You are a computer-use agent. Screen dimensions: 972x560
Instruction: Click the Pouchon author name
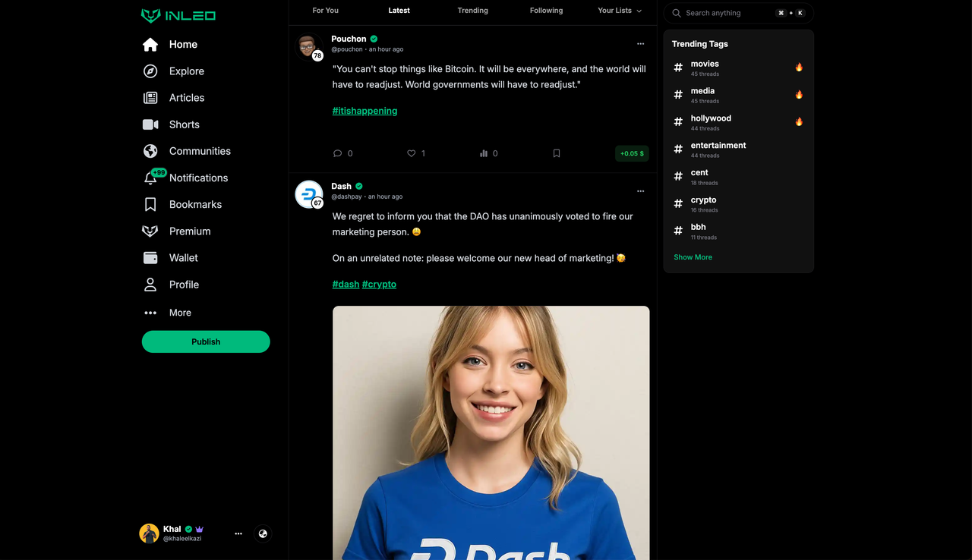349,39
